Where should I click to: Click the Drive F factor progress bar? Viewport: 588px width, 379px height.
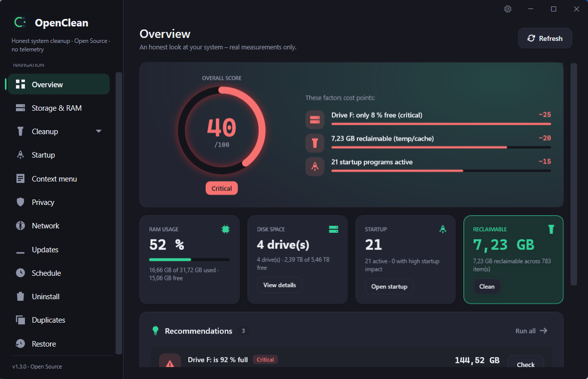pyautogui.click(x=441, y=124)
